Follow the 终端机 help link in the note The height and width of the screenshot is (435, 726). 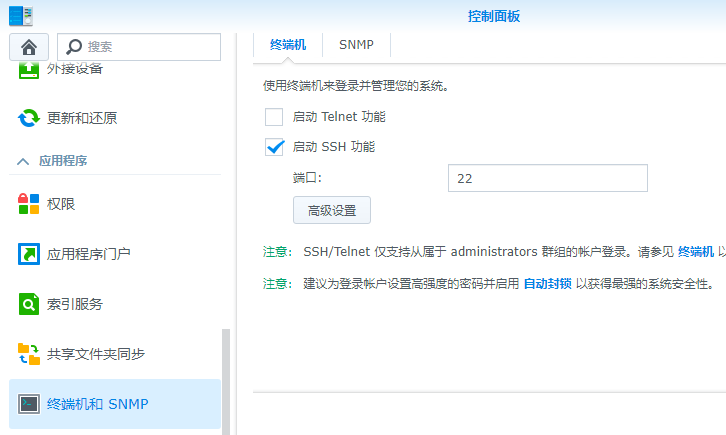[695, 252]
